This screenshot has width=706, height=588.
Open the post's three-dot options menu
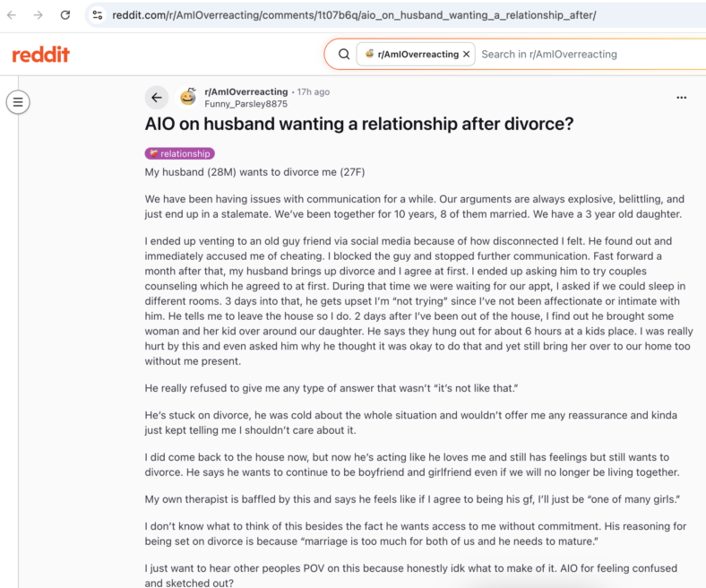tap(681, 98)
